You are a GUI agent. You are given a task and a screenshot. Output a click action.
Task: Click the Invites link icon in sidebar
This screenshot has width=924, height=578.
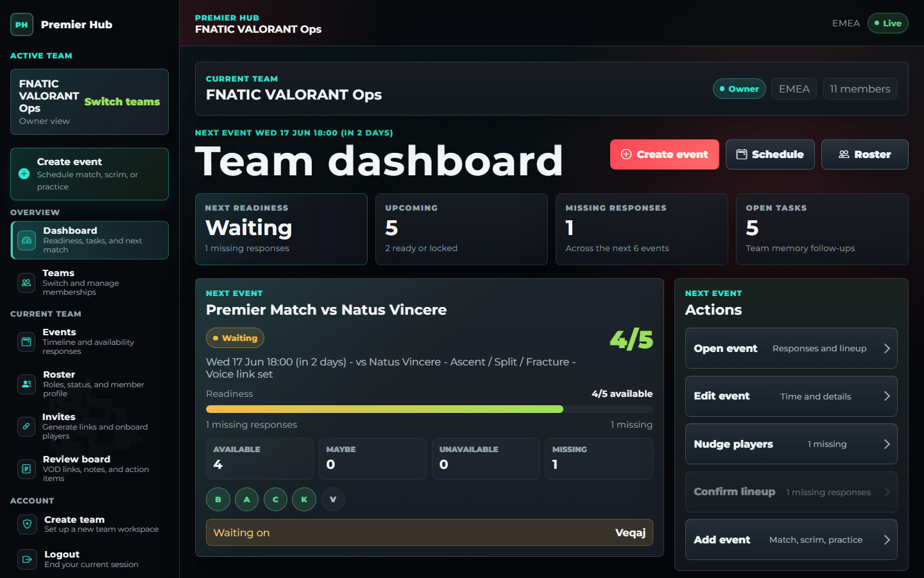[26, 426]
